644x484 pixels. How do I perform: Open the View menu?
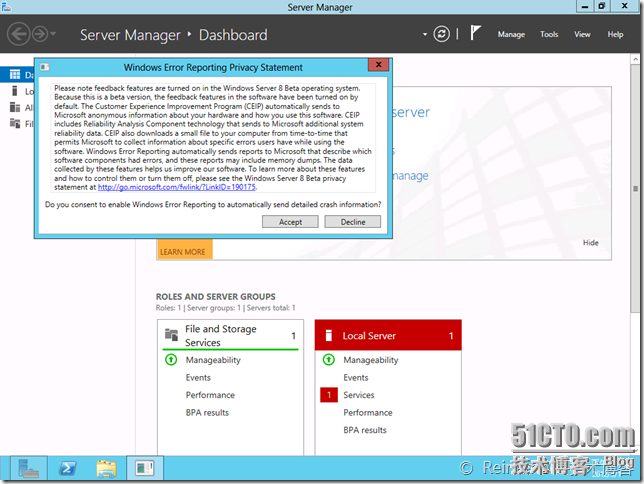(x=582, y=35)
